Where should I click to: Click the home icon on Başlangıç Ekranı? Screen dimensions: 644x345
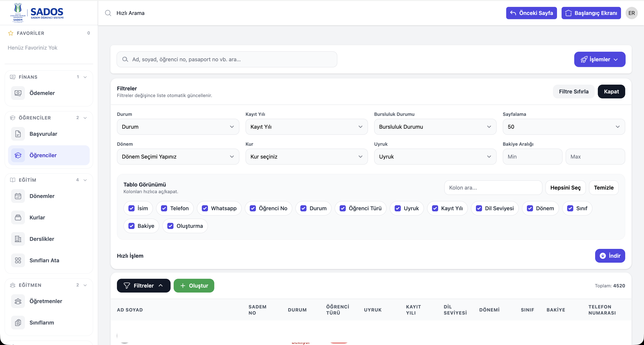(568, 13)
